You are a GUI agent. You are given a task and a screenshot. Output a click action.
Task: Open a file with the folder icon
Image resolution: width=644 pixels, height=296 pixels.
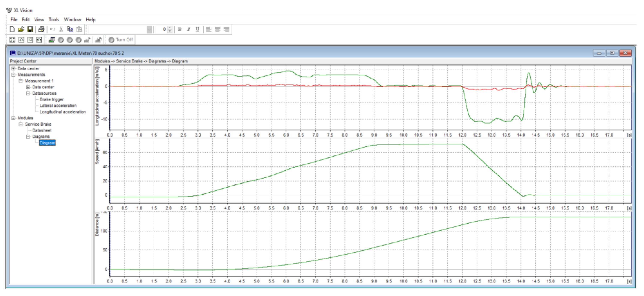[21, 29]
